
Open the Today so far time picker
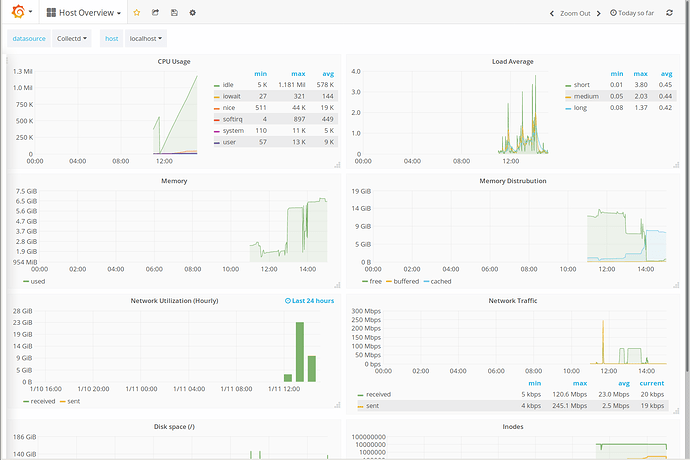[632, 13]
